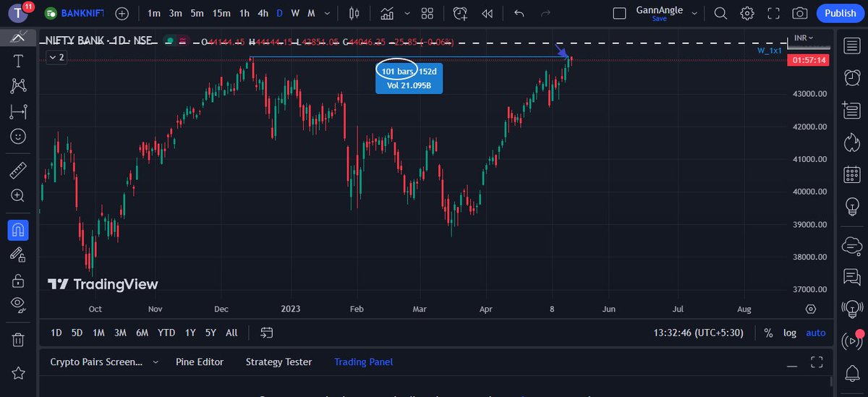Toggle auto scale
The height and width of the screenshot is (397, 868).
coord(815,333)
